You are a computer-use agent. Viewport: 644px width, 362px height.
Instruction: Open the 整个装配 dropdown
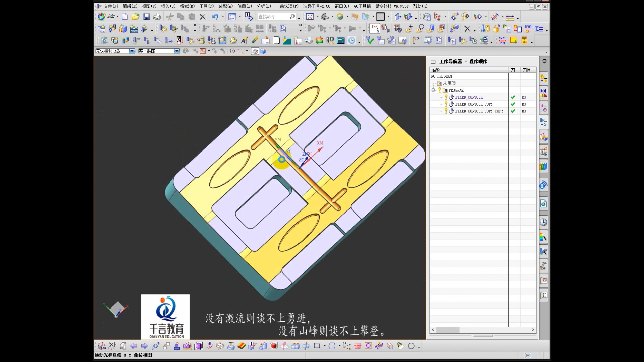[x=177, y=51]
